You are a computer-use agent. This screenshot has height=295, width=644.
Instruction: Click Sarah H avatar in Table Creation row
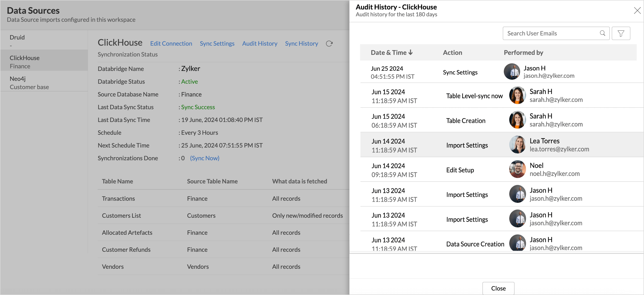pyautogui.click(x=517, y=120)
